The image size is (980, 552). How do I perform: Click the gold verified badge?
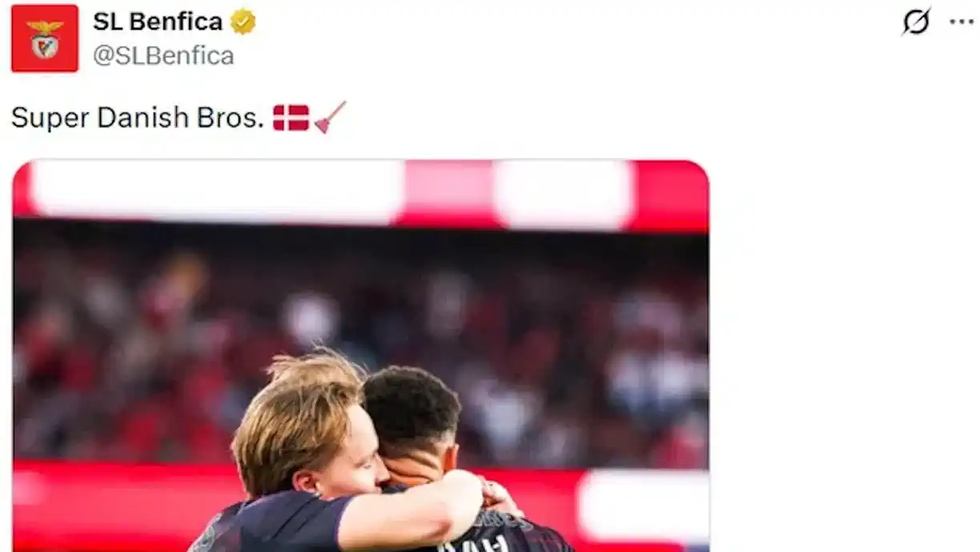pyautogui.click(x=243, y=22)
